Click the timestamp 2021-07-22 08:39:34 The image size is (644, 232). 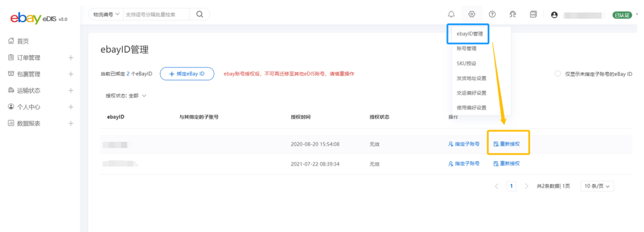[x=315, y=164]
